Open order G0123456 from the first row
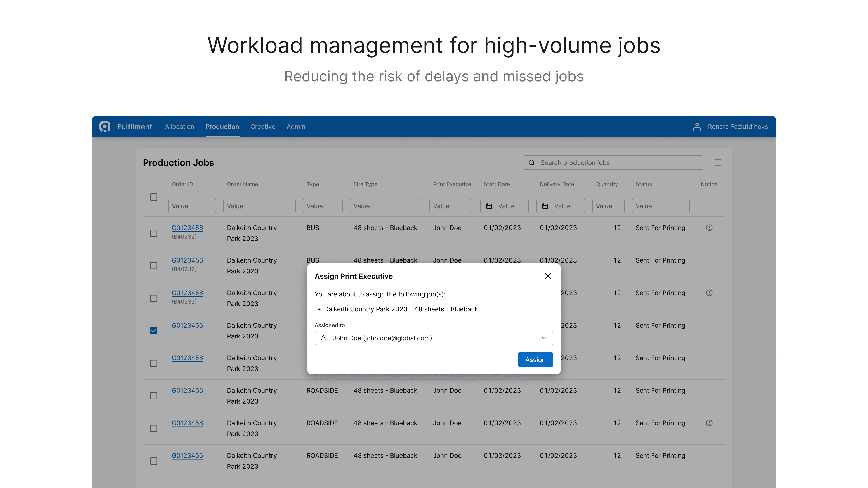868x488 pixels. [x=187, y=228]
